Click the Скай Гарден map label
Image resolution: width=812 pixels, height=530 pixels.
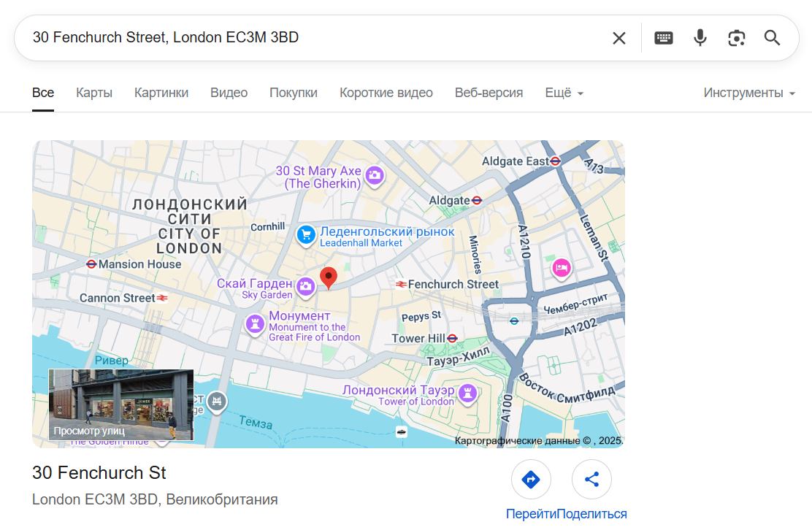point(254,283)
